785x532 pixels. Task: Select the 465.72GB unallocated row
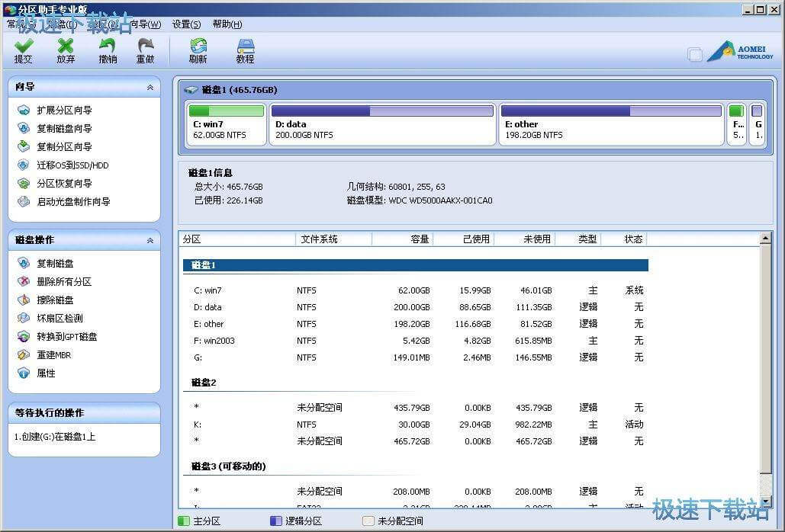pyautogui.click(x=416, y=441)
